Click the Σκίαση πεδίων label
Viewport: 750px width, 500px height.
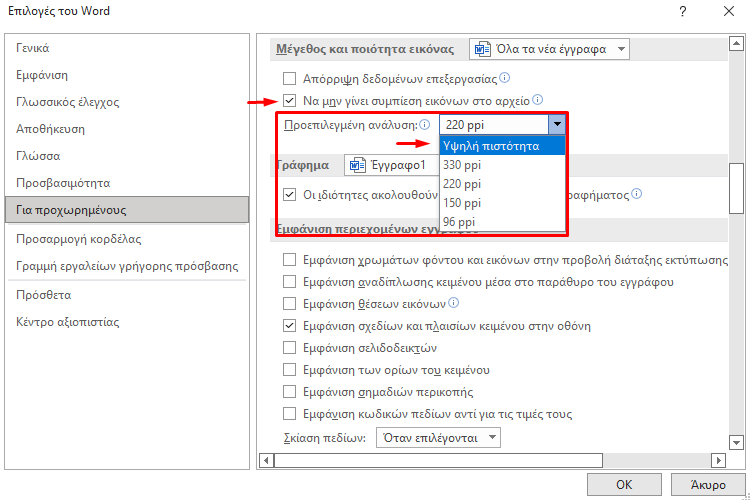[x=325, y=438]
